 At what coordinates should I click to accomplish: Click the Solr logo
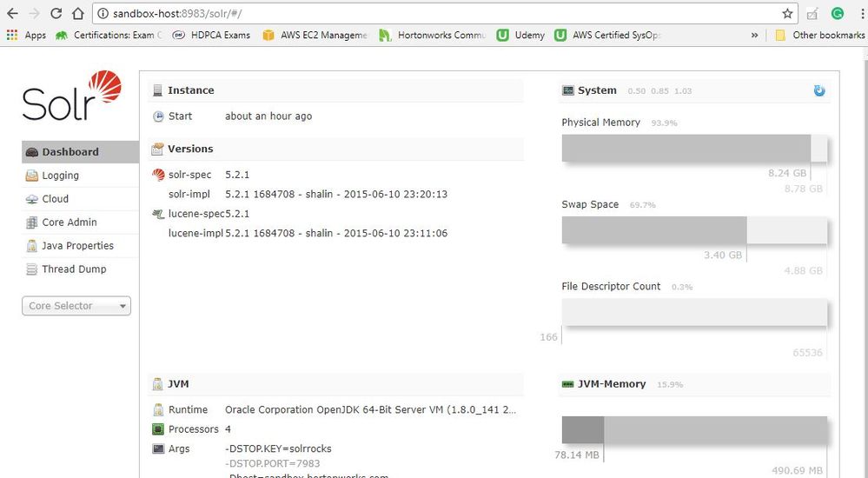[72, 96]
